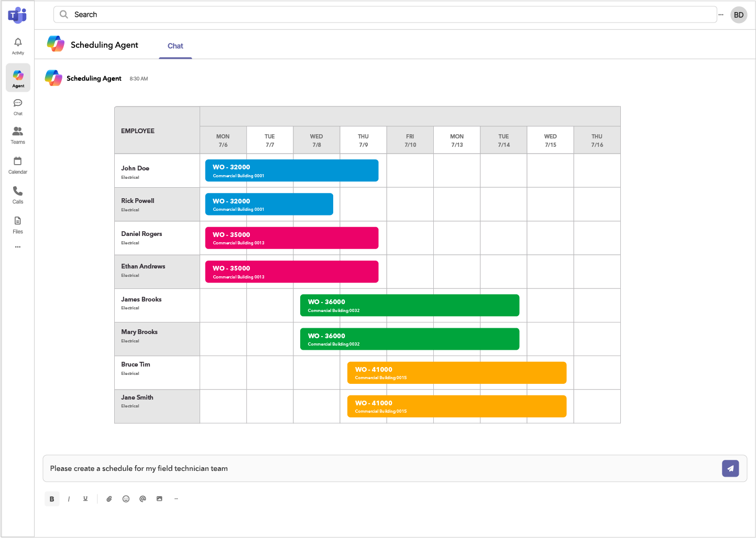Viewport: 756px width, 538px height.
Task: Open Daniel Rogers' WO - 35000 work order
Action: point(292,238)
